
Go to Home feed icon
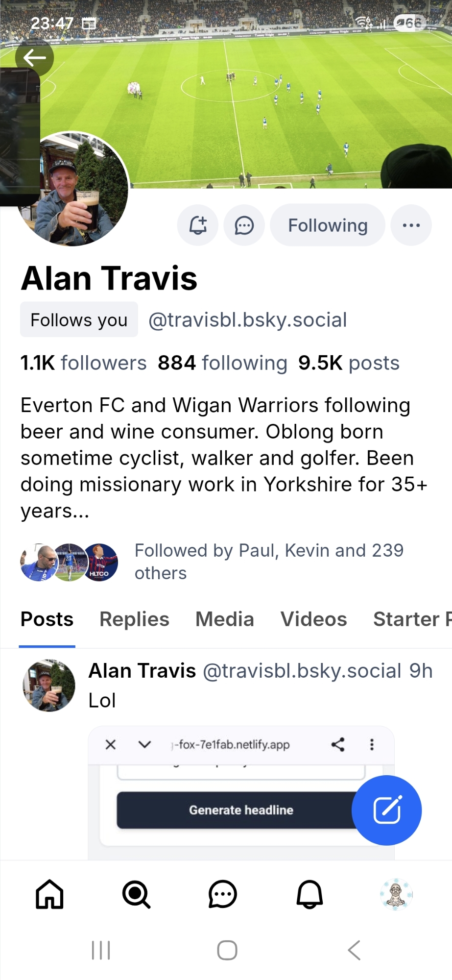click(x=49, y=894)
